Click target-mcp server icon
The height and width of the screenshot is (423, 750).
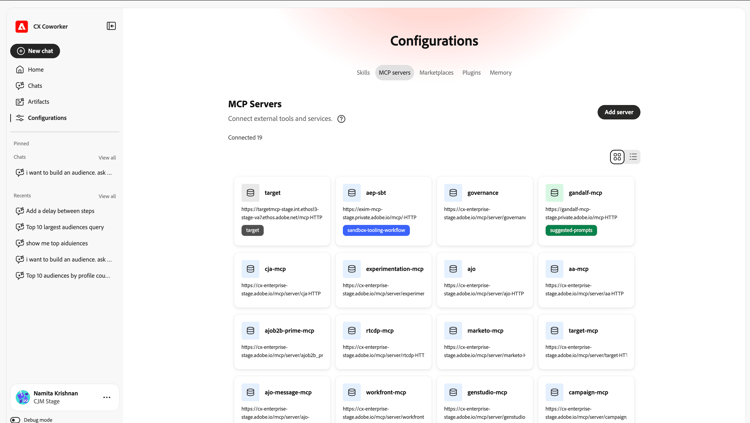click(554, 331)
